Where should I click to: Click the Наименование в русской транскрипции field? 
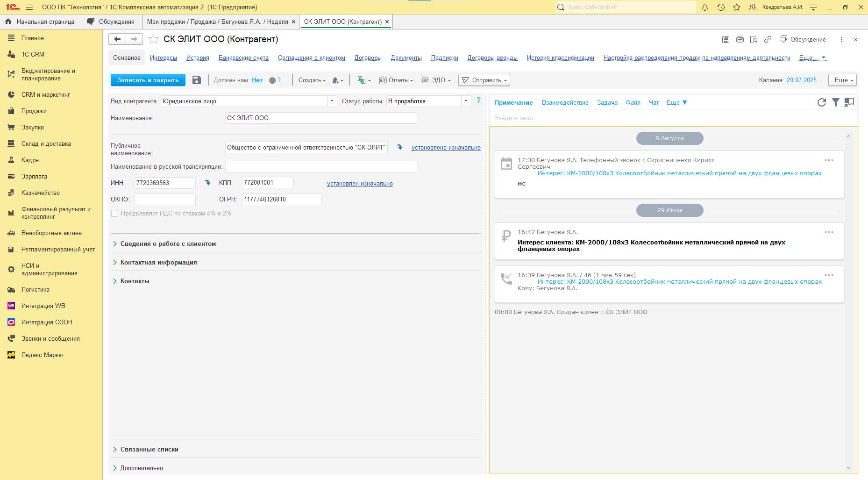coord(320,167)
